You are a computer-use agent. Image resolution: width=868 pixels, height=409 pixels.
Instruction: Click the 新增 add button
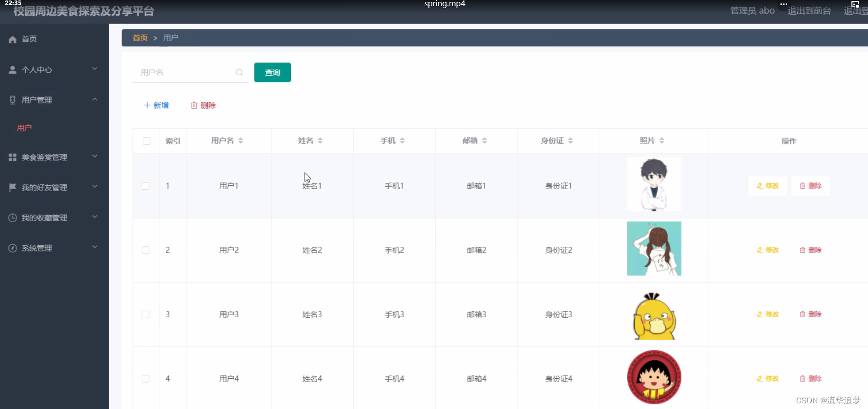(157, 105)
